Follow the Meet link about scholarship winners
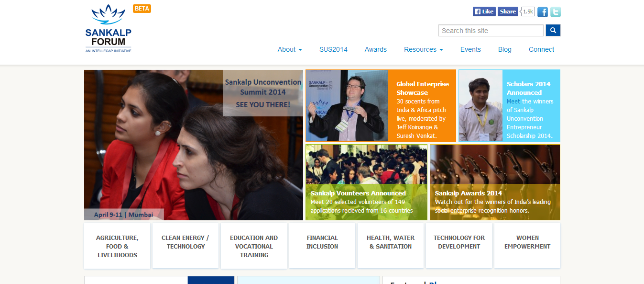The height and width of the screenshot is (284, 644). 513,102
